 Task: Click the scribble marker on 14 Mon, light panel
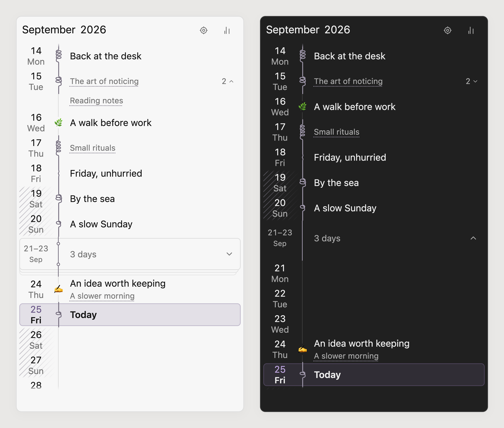click(x=58, y=56)
